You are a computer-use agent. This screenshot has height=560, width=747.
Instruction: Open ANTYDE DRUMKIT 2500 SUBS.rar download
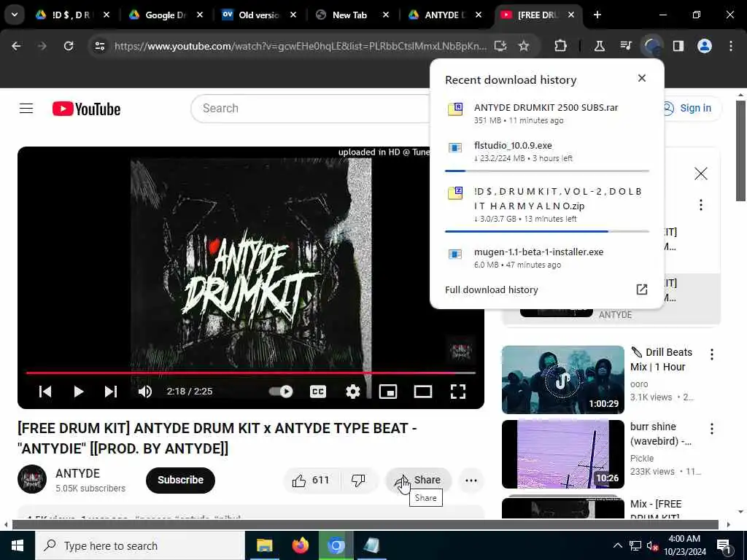click(x=546, y=113)
